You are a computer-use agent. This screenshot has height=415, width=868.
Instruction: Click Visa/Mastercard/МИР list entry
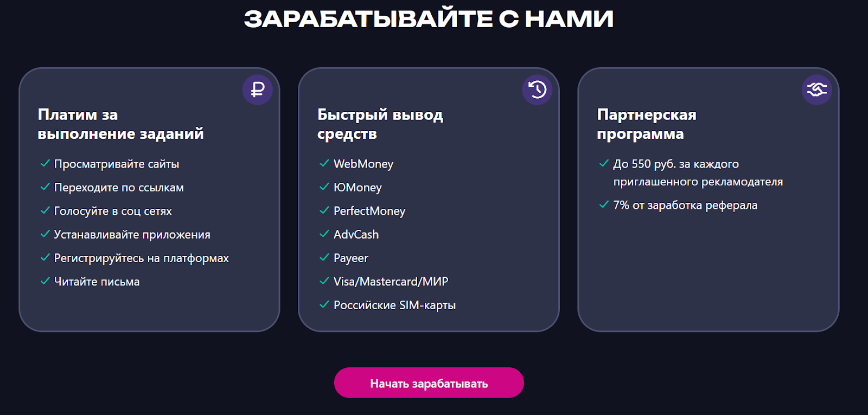pyautogui.click(x=391, y=282)
